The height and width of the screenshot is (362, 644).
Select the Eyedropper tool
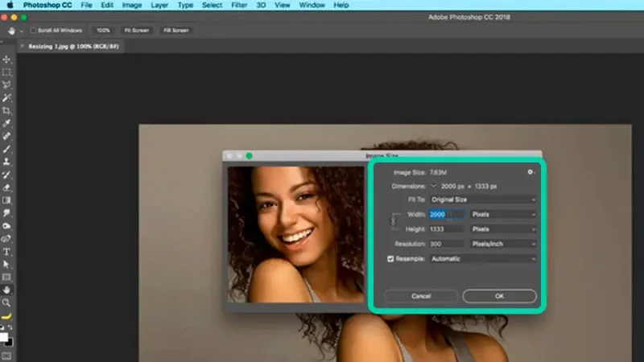(x=6, y=124)
